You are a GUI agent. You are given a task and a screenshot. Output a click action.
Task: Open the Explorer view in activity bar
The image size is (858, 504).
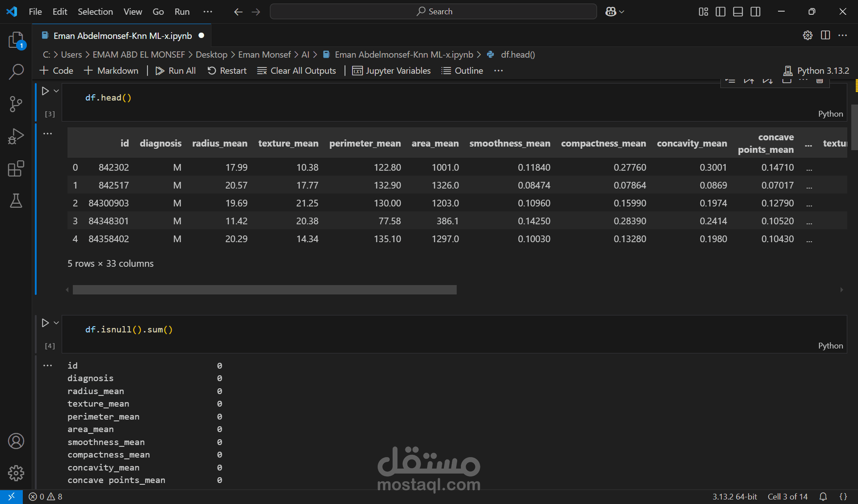[x=16, y=40]
